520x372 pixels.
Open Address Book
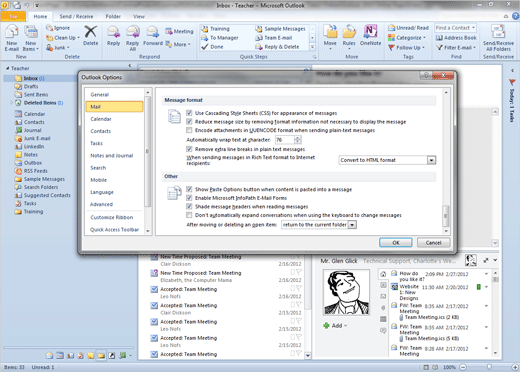tap(456, 38)
